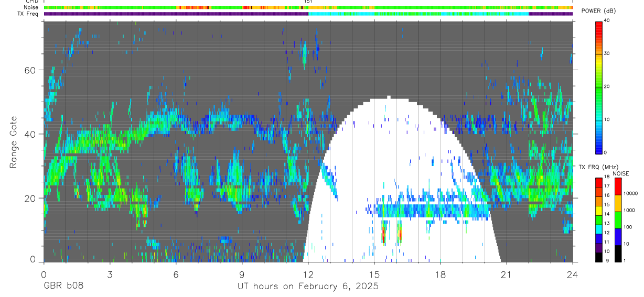
Task: Click the 20 tick on the POWER colorbar
Action: 607,86
